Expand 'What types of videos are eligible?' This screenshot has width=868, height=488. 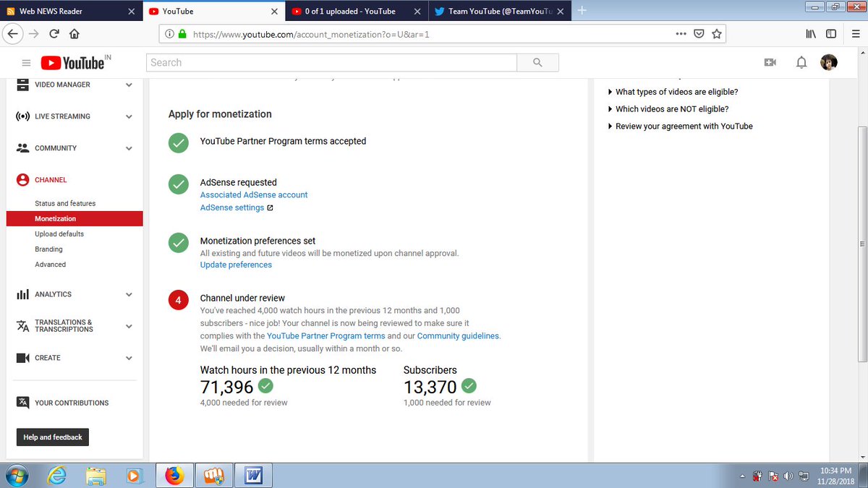[673, 92]
